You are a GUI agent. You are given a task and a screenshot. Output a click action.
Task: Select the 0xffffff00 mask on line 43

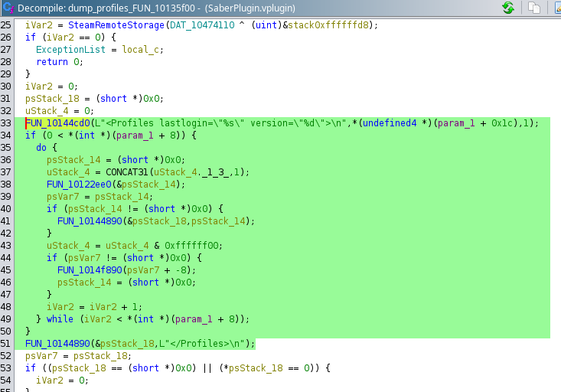click(191, 246)
